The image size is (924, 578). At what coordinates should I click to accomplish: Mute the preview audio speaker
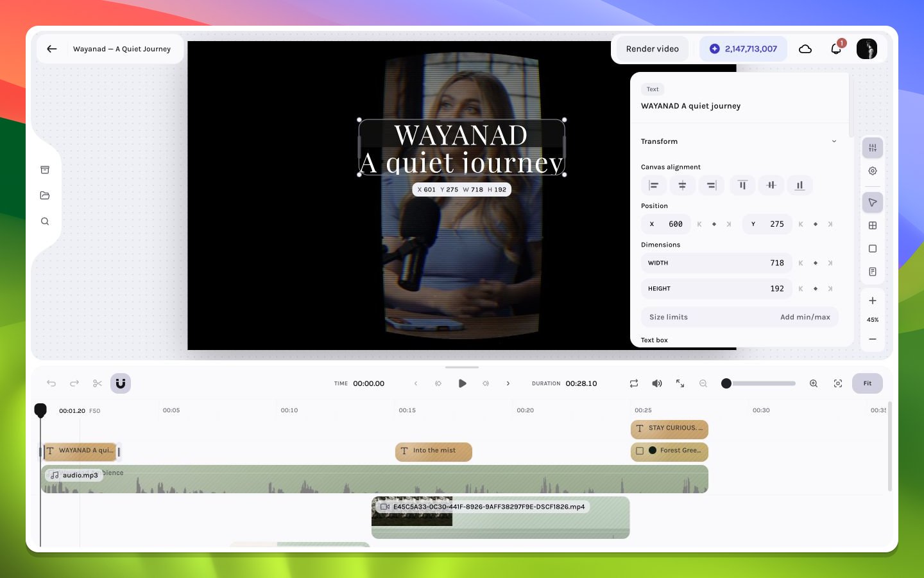pos(657,383)
